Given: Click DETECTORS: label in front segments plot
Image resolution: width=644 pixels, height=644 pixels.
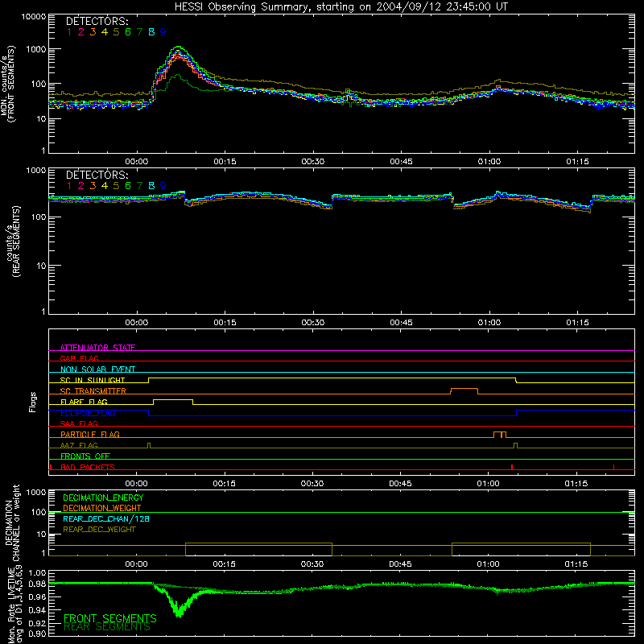Looking at the screenshot, I should click(97, 22).
